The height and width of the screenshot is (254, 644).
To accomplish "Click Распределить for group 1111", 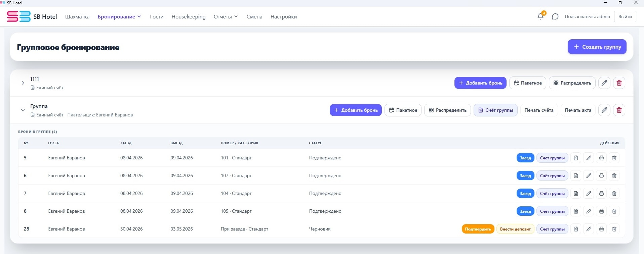I will [x=572, y=83].
